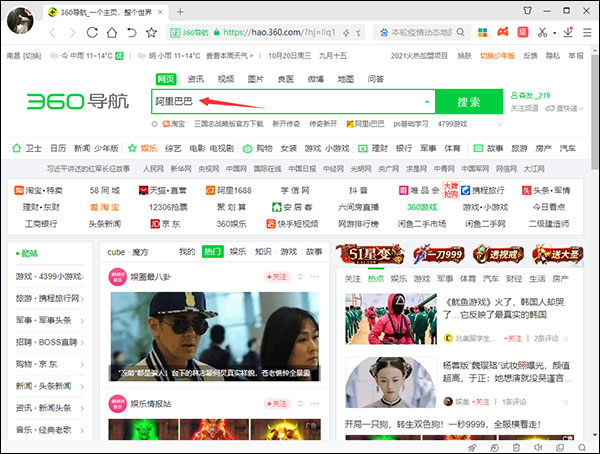Viewport: 600px width, 454px height.
Task: Click the scissors screenshot icon
Action: 542,33
